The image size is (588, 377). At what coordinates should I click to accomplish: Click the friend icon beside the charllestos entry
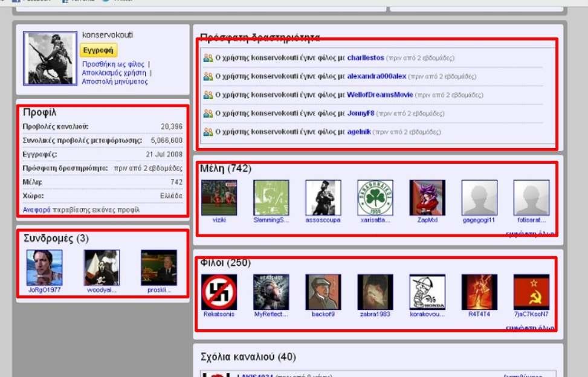click(208, 58)
